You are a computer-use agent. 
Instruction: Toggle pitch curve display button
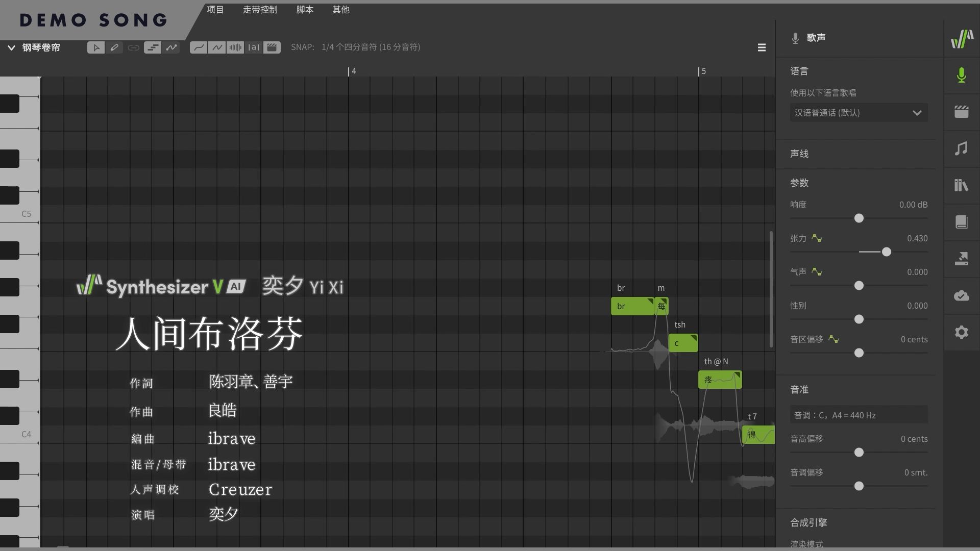[198, 47]
